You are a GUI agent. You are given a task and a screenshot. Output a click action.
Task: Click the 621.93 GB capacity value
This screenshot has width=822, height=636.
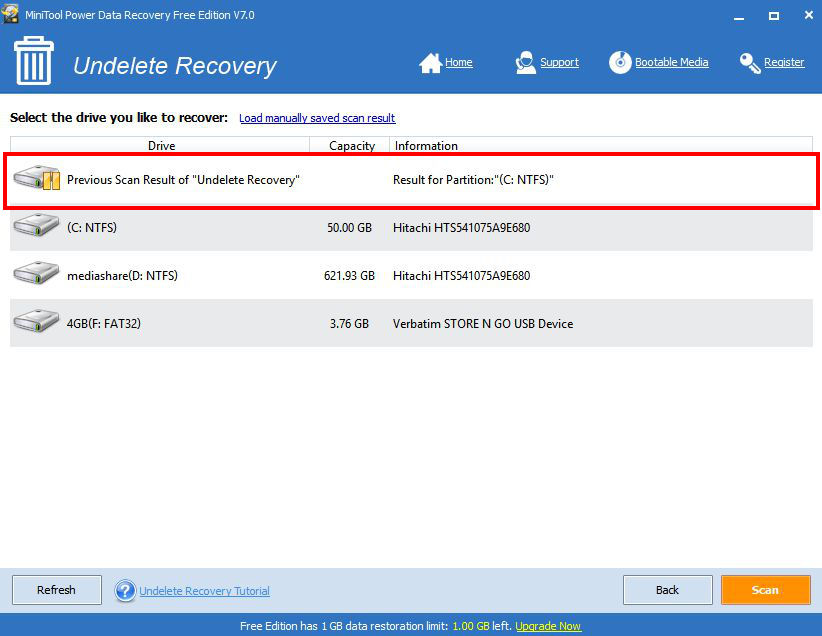(x=349, y=276)
